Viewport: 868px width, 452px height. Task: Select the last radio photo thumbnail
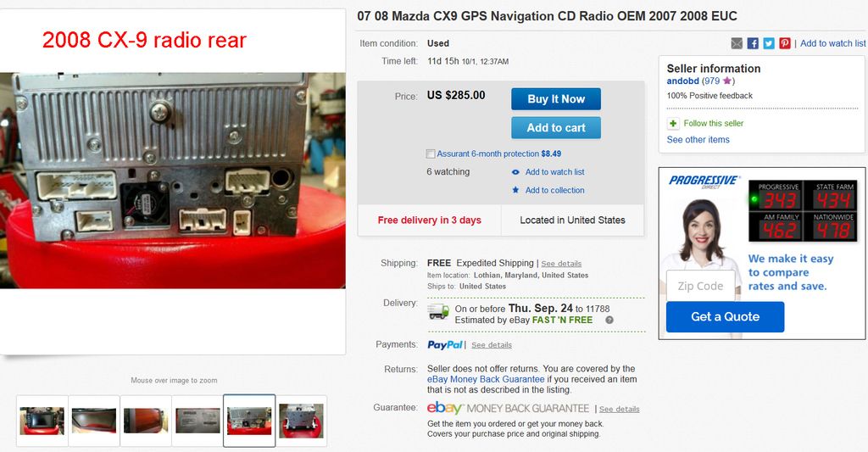pos(301,421)
